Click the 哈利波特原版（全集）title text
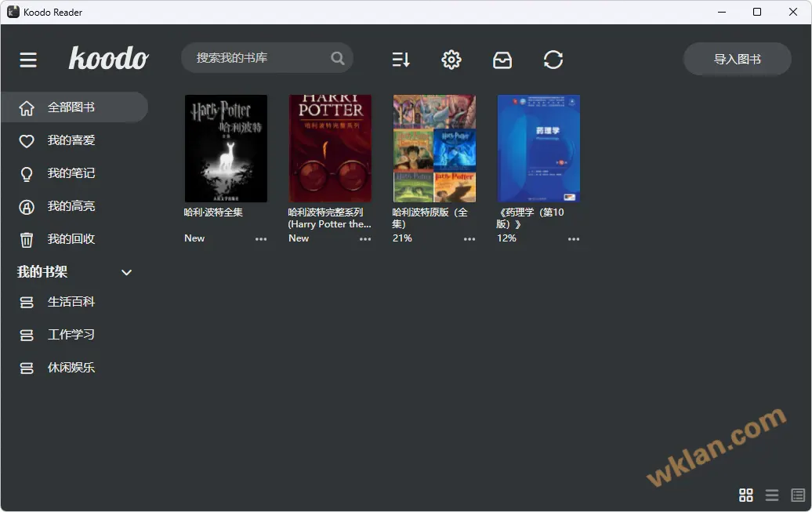The image size is (812, 512). point(430,218)
